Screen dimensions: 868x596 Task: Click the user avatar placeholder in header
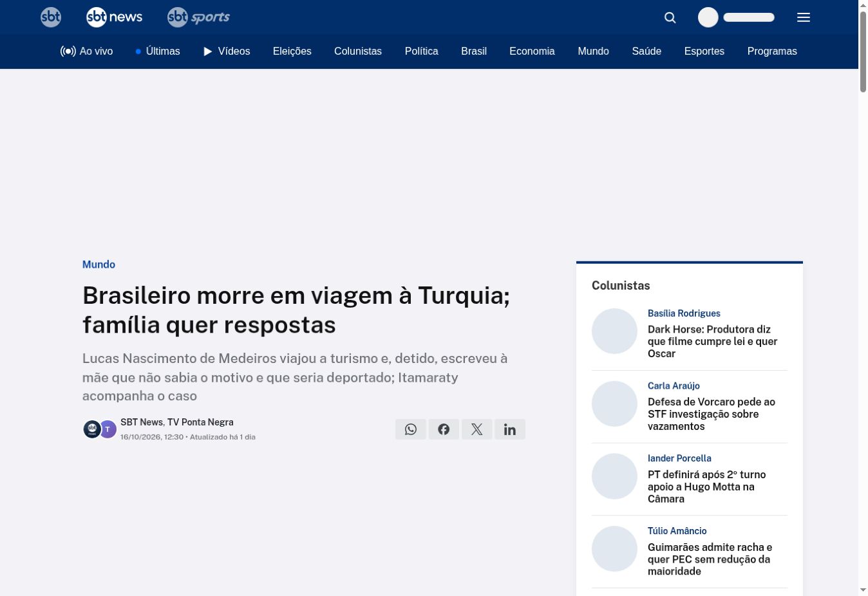[708, 17]
